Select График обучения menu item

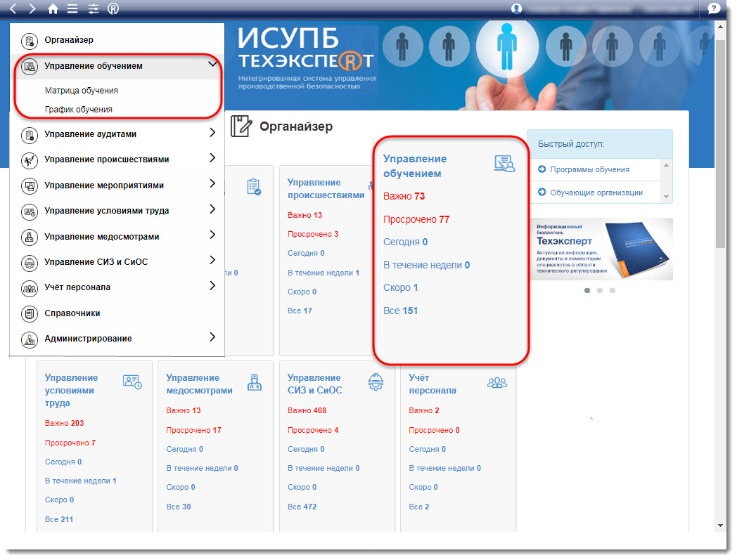[x=78, y=110]
